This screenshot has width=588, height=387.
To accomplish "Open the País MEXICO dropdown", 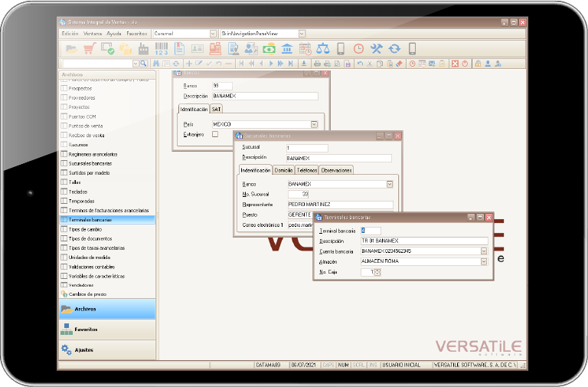I will (x=314, y=124).
